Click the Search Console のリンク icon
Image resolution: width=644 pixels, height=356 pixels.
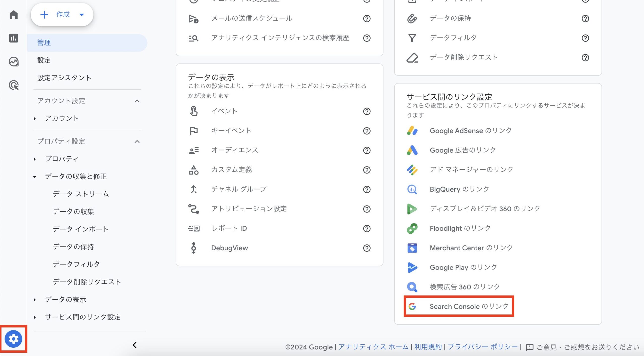(x=412, y=306)
